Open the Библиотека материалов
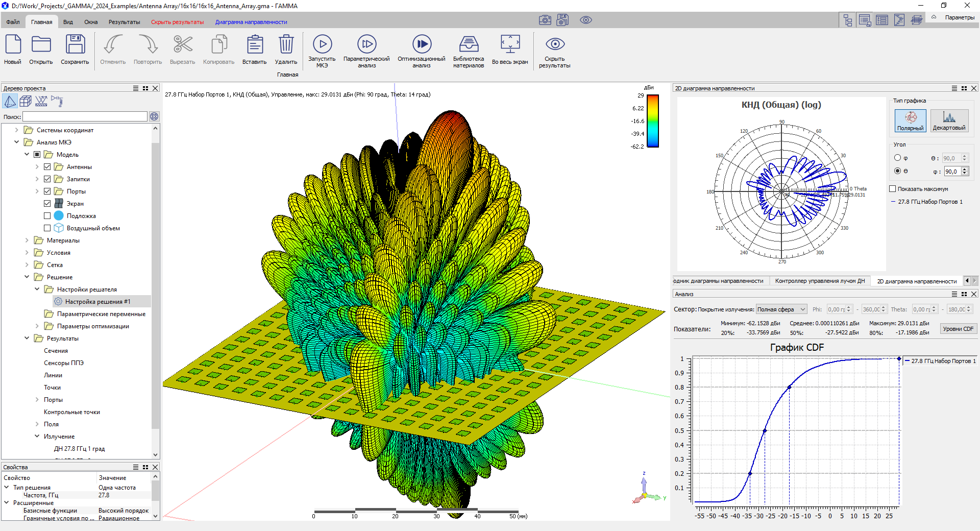Viewport: 980px width, 531px height. pyautogui.click(x=468, y=45)
